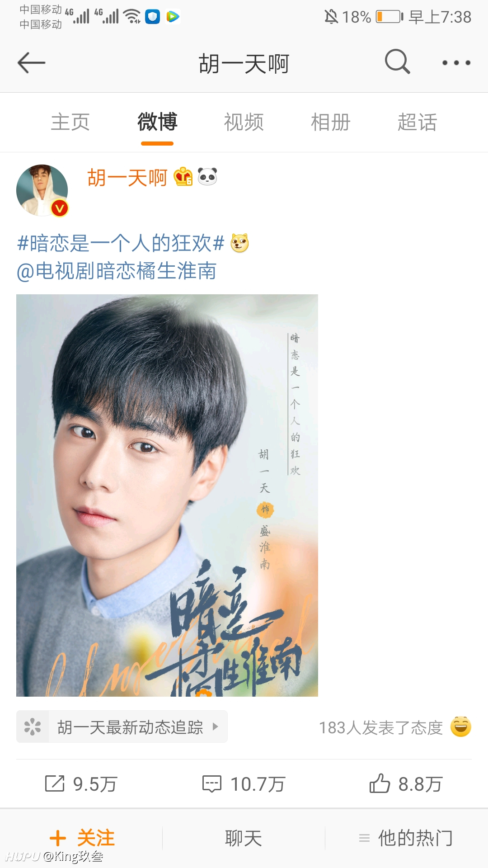
Task: Switch to the 主页 tab
Action: tap(70, 122)
